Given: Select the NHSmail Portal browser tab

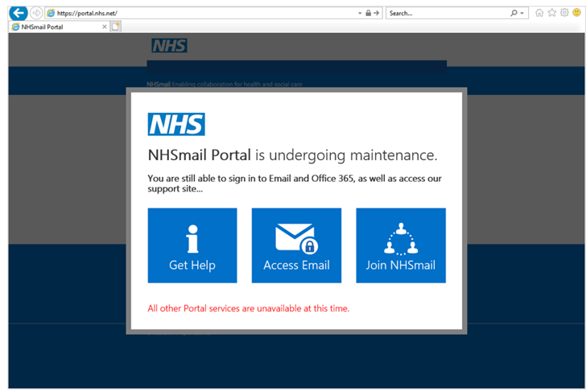Looking at the screenshot, I should (x=60, y=27).
